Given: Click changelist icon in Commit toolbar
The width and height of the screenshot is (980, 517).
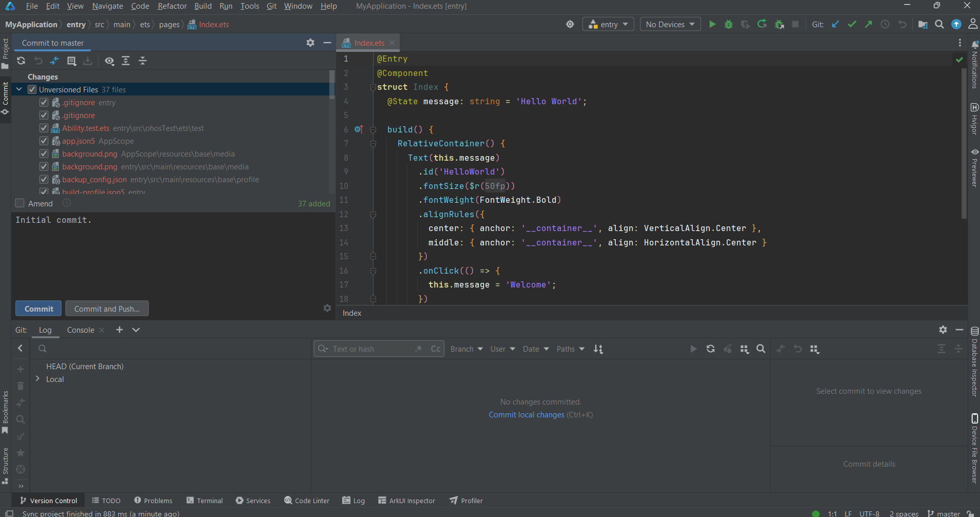Looking at the screenshot, I should coord(71,61).
